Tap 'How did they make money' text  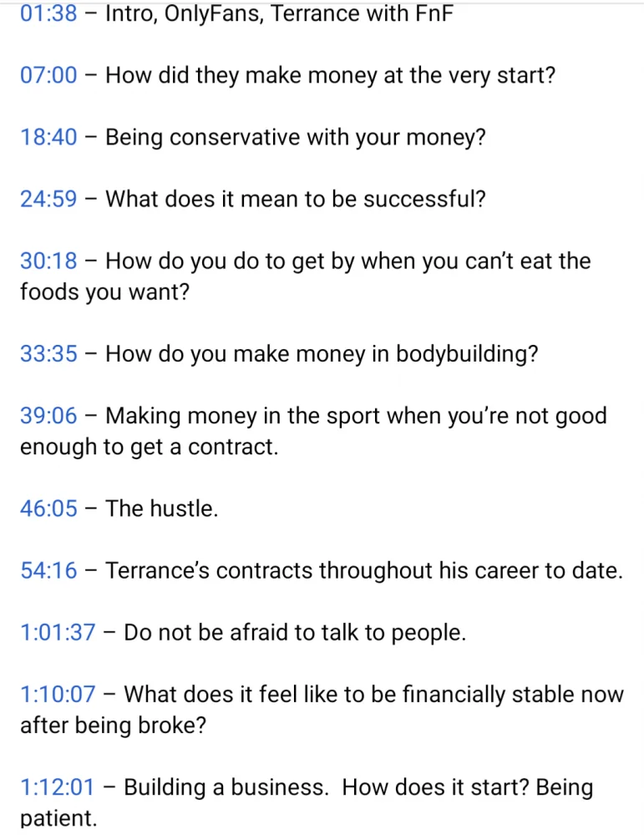(330, 76)
